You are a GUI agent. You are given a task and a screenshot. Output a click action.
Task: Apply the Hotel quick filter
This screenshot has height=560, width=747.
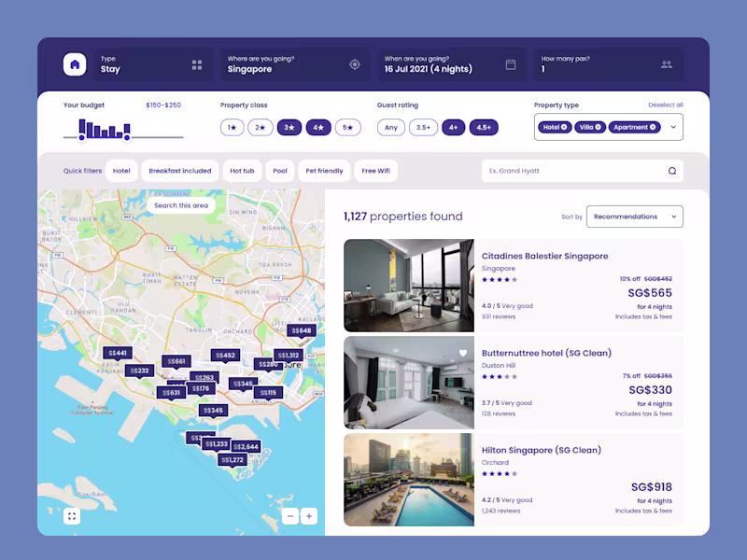[x=121, y=171]
